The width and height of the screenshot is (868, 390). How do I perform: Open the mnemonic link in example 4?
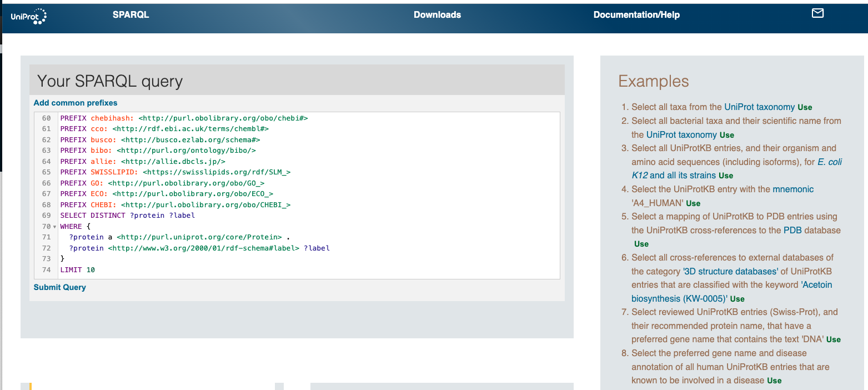pyautogui.click(x=793, y=189)
